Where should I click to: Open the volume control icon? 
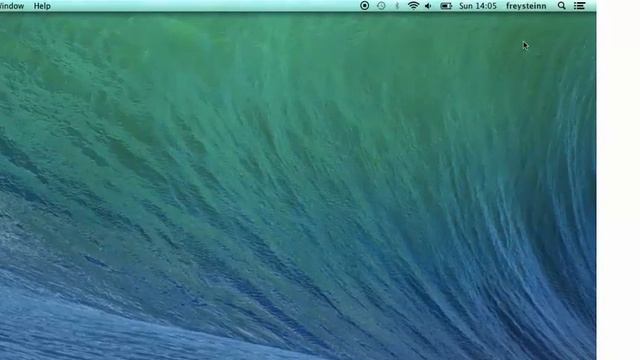428,6
